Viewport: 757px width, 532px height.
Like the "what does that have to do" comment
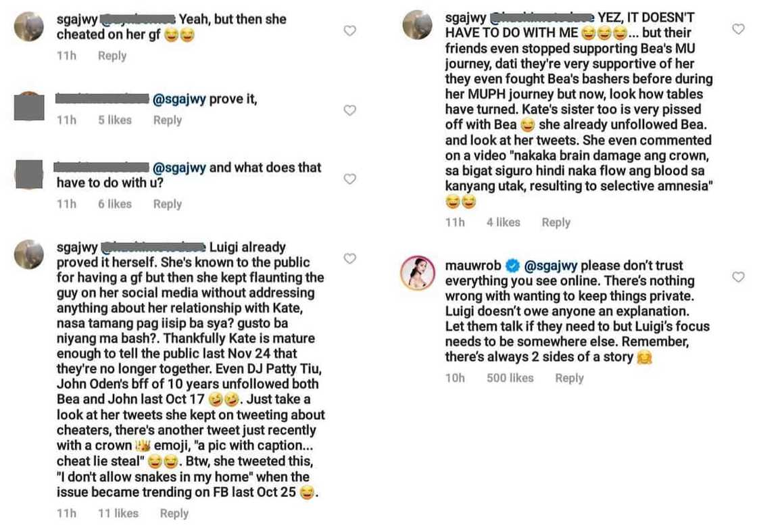pyautogui.click(x=349, y=179)
